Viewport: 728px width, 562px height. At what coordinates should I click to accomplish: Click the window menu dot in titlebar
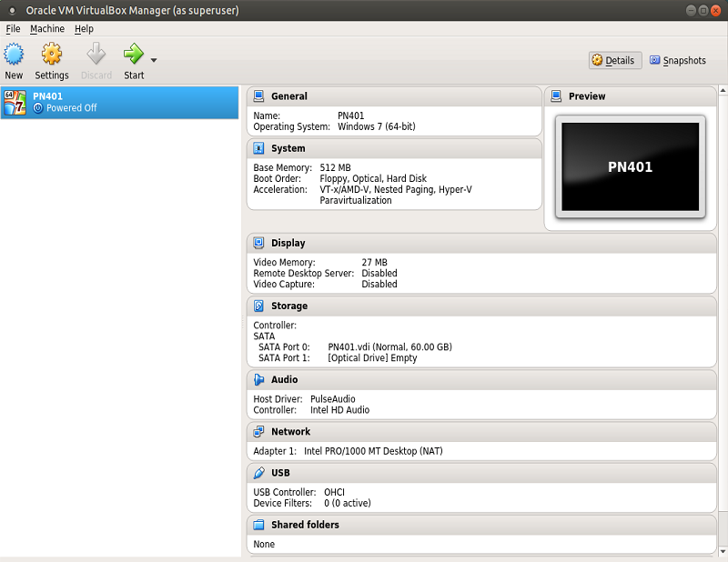point(12,10)
